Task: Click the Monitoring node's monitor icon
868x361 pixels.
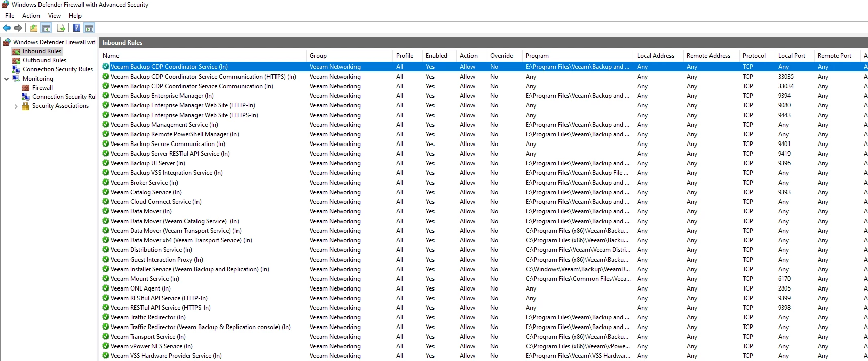Action: [x=16, y=79]
